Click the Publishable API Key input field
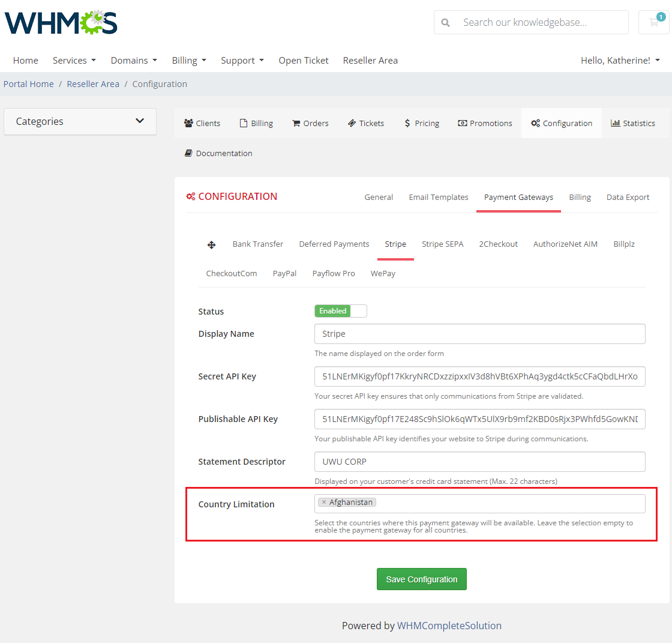 coord(479,419)
